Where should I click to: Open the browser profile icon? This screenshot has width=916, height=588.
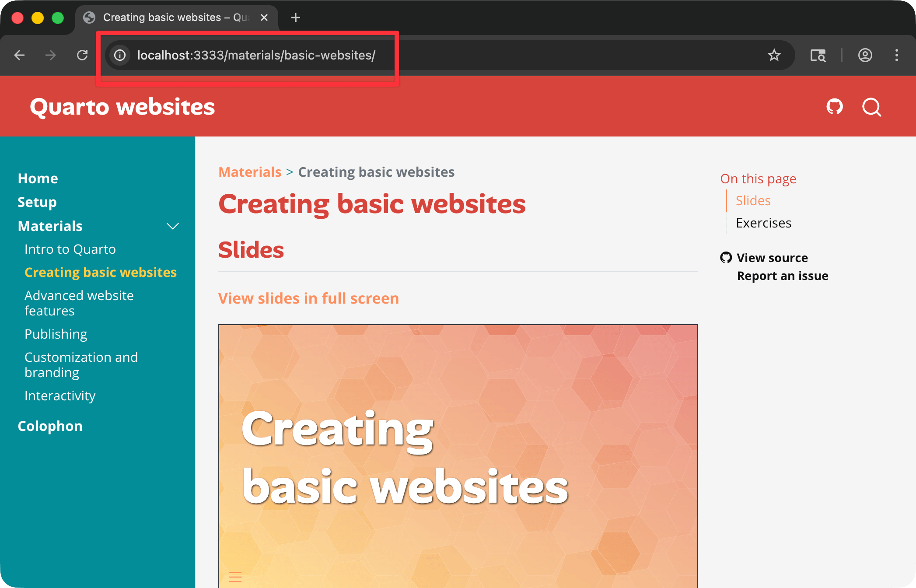click(865, 55)
